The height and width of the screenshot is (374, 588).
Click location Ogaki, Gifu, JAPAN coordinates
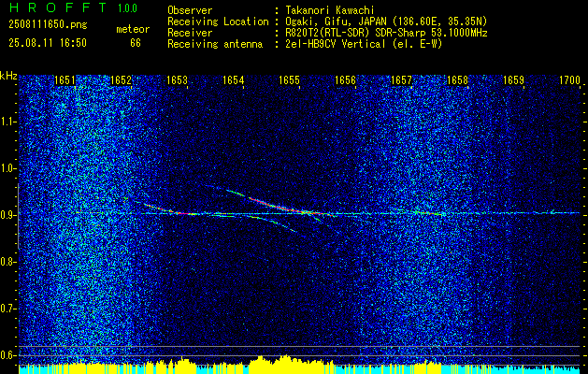pos(386,22)
